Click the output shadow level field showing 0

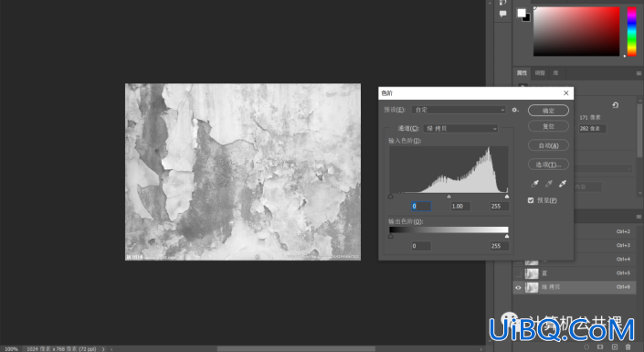pyautogui.click(x=421, y=246)
